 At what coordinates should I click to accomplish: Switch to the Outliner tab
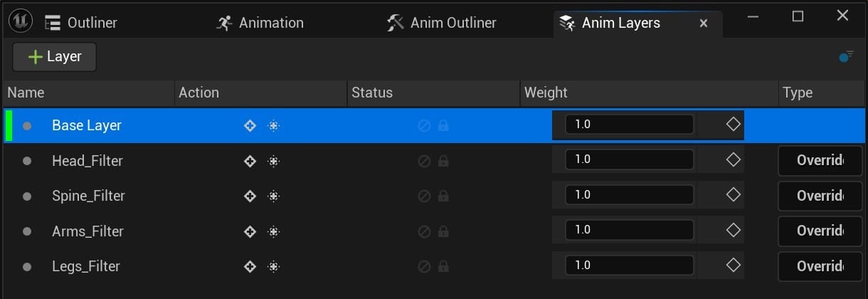point(81,23)
